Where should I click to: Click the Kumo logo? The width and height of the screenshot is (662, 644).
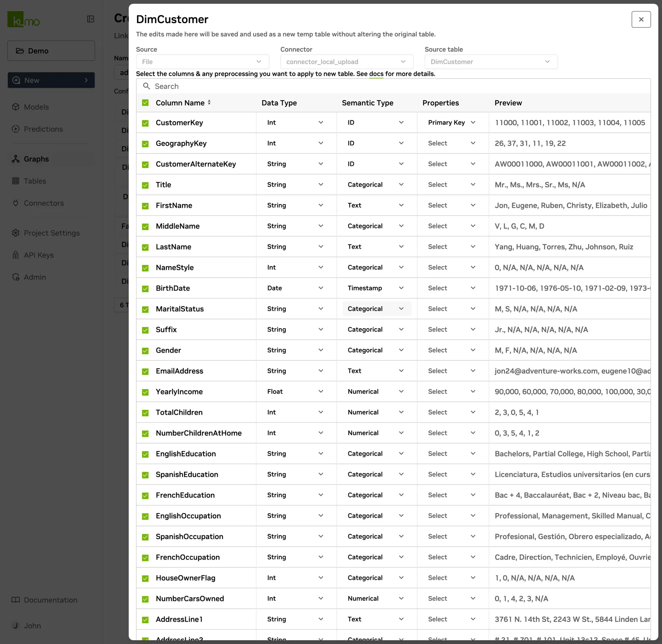24,19
